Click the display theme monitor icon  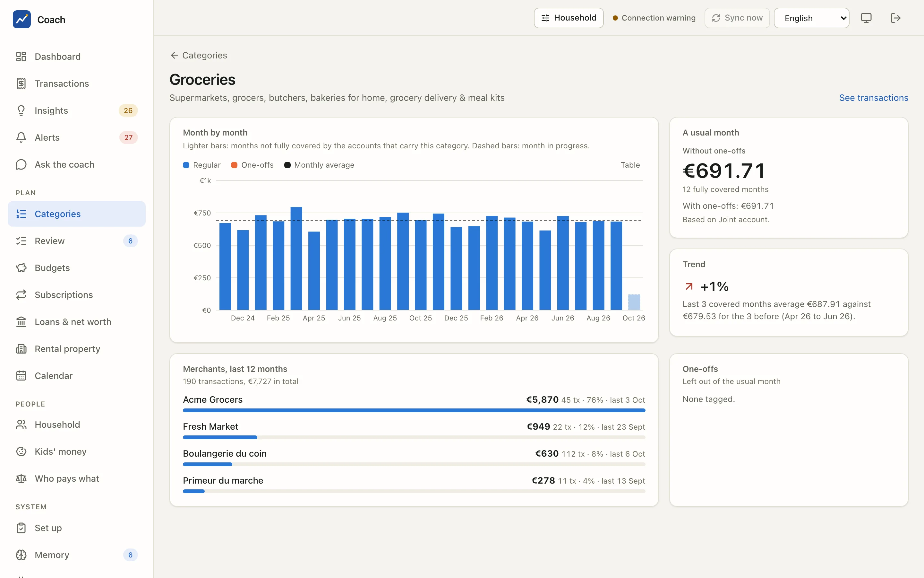point(866,18)
